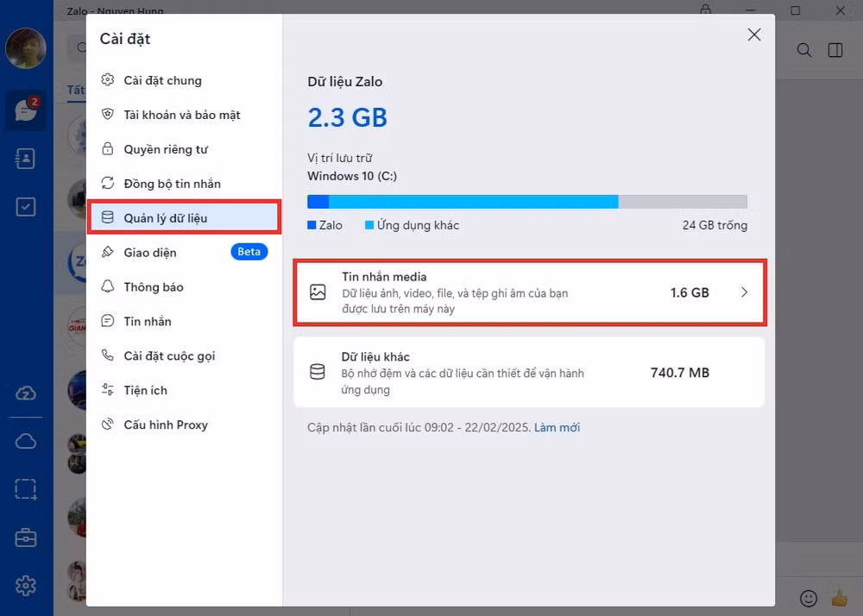Click the shield icon beside Tài khoản và bảo mật
This screenshot has height=616, width=863.
108,115
